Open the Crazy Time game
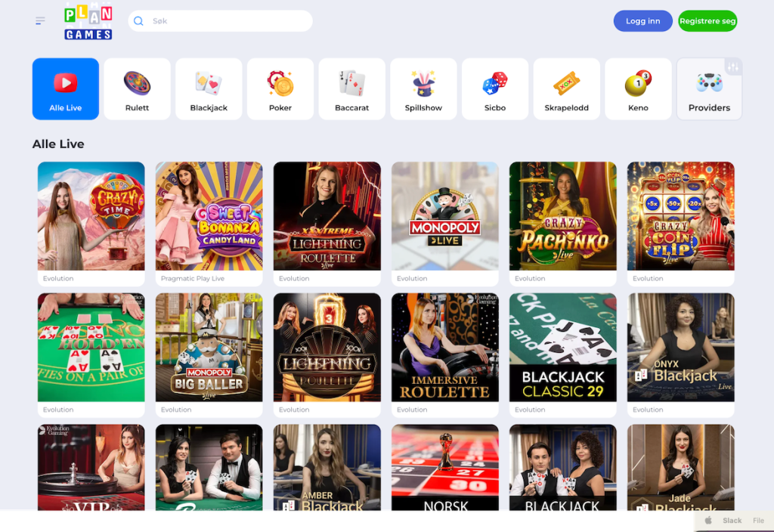The image size is (774, 532). click(x=91, y=216)
